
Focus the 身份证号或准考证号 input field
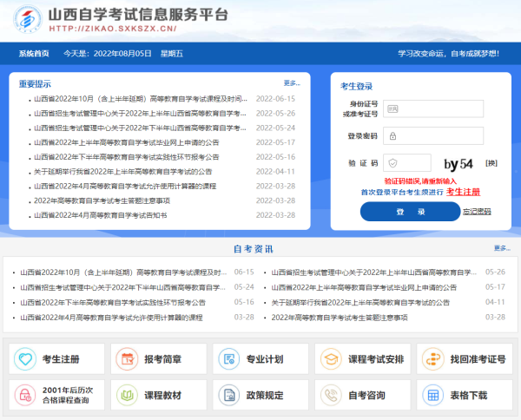433,108
